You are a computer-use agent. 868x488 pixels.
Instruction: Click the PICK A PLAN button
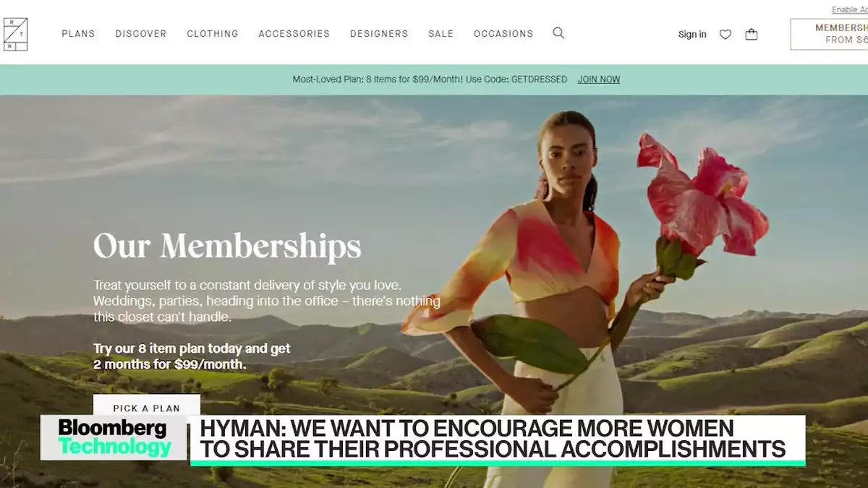coord(147,406)
